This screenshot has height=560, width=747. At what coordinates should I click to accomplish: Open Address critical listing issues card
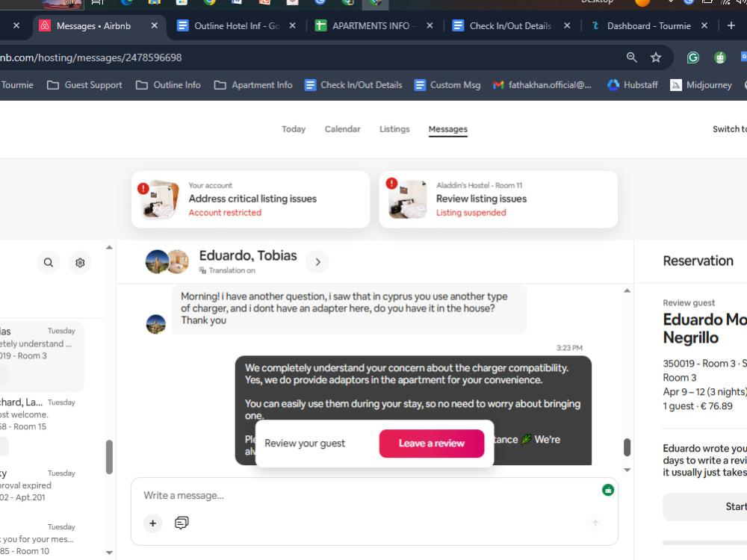250,199
